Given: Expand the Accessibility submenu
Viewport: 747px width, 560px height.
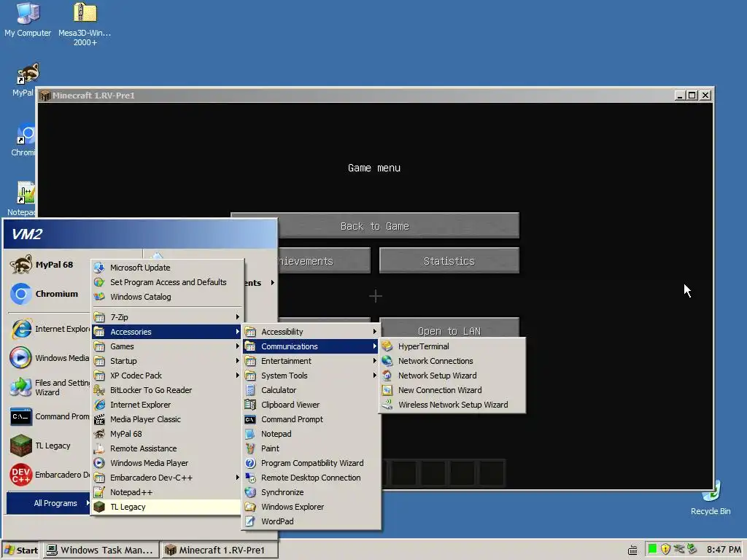Looking at the screenshot, I should 311,332.
